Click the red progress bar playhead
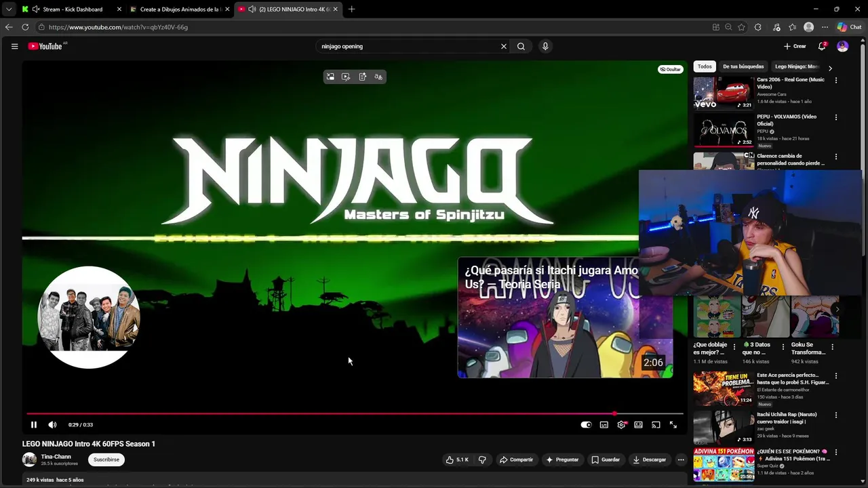This screenshot has width=868, height=488. point(614,413)
